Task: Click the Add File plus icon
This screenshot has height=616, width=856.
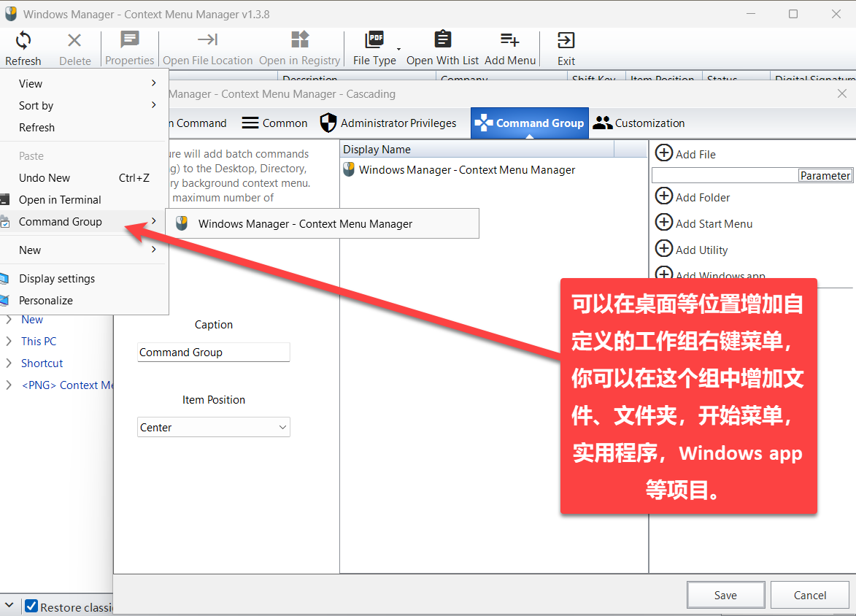Action: coord(664,153)
